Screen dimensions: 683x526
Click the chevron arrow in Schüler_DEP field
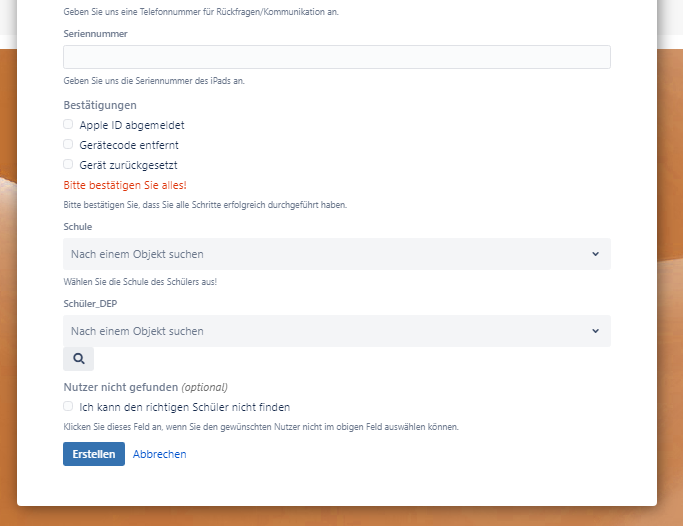pos(595,331)
